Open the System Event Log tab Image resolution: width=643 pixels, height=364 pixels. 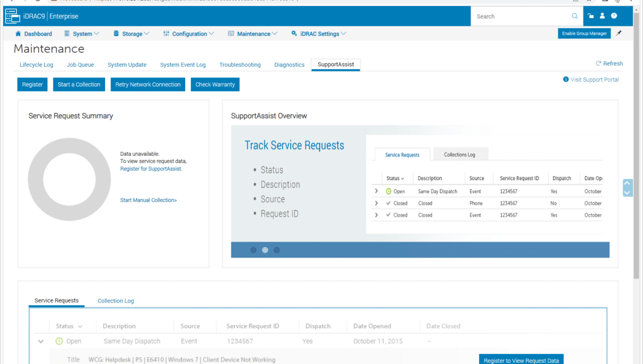click(183, 65)
